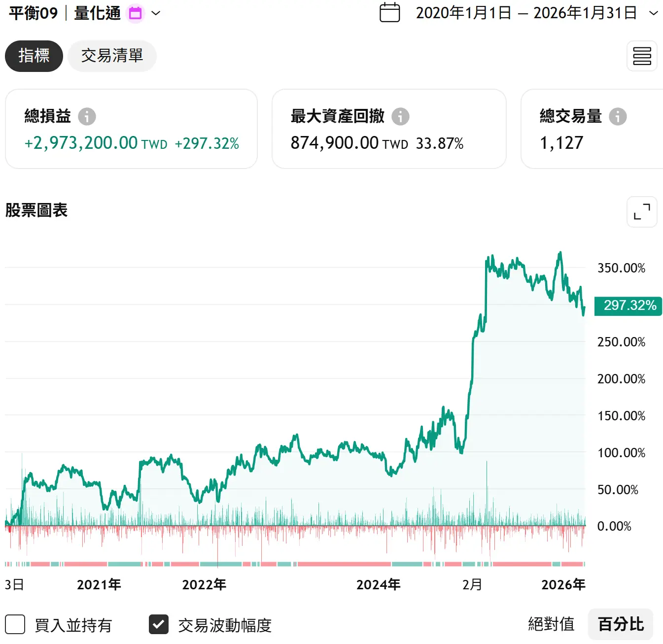Enable the 買入並持有 checkbox
This screenshot has width=663, height=644.
coord(15,624)
